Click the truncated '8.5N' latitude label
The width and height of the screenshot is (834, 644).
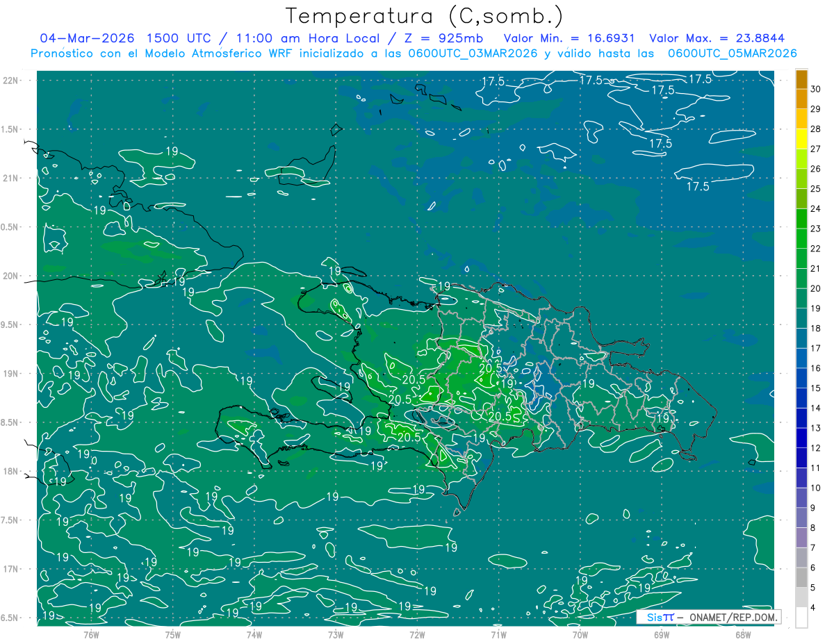[9, 422]
